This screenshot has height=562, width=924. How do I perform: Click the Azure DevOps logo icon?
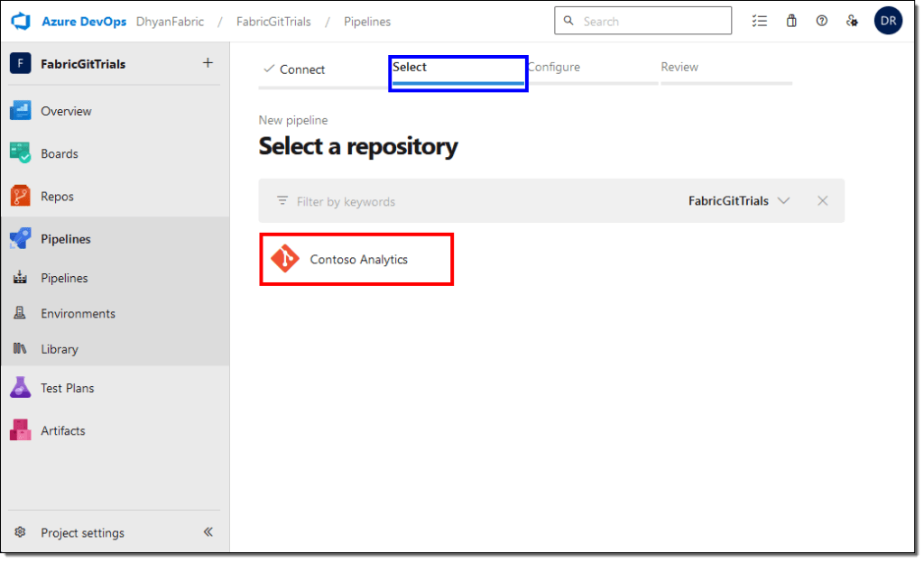[x=21, y=21]
